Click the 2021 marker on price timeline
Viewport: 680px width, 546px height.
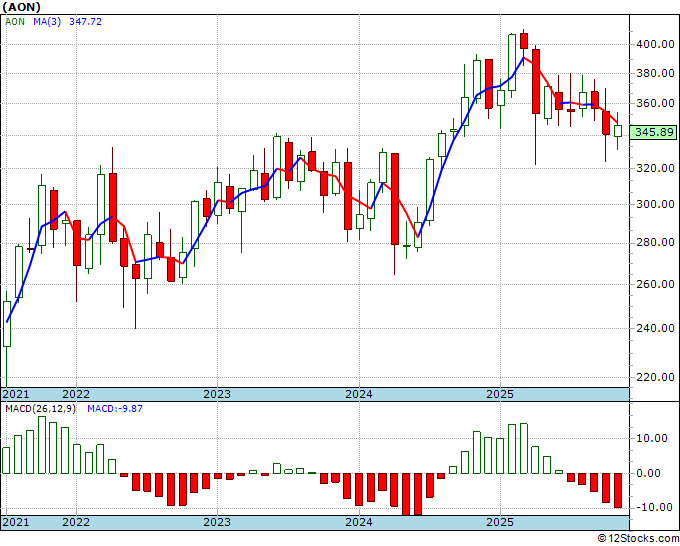16,394
